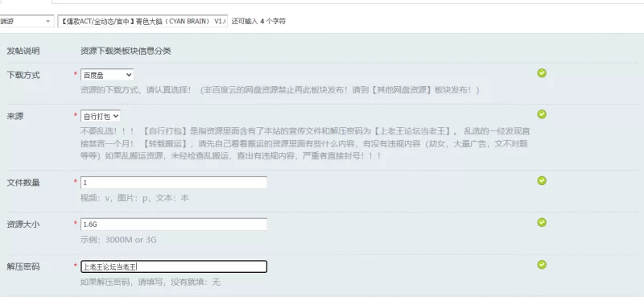
Task: Open the 自行打包 source dropdown
Action: click(100, 116)
